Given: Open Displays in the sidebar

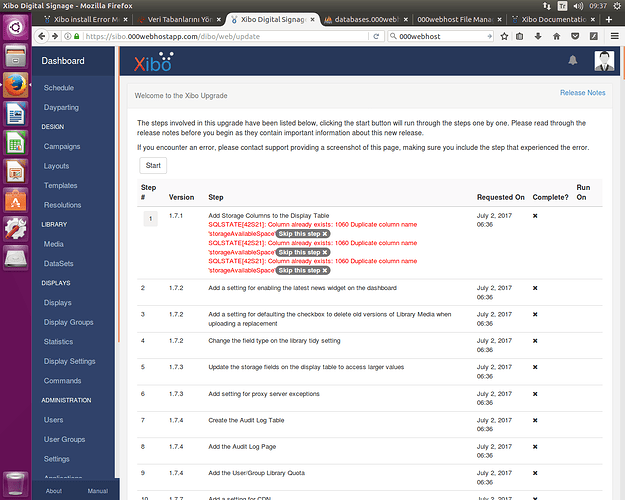Looking at the screenshot, I should pos(58,303).
